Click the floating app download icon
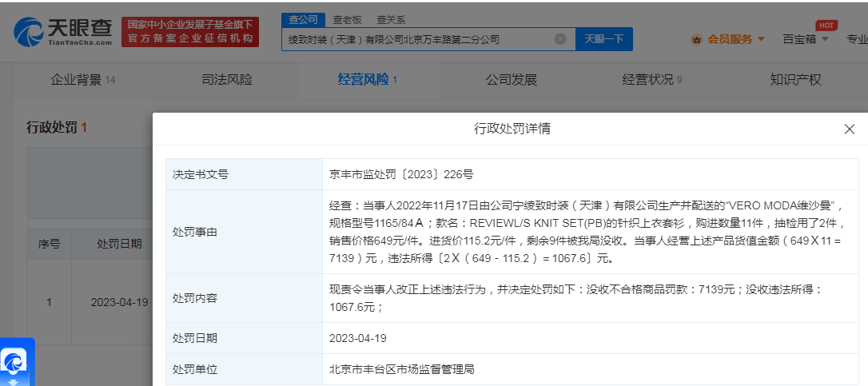 coord(15,363)
